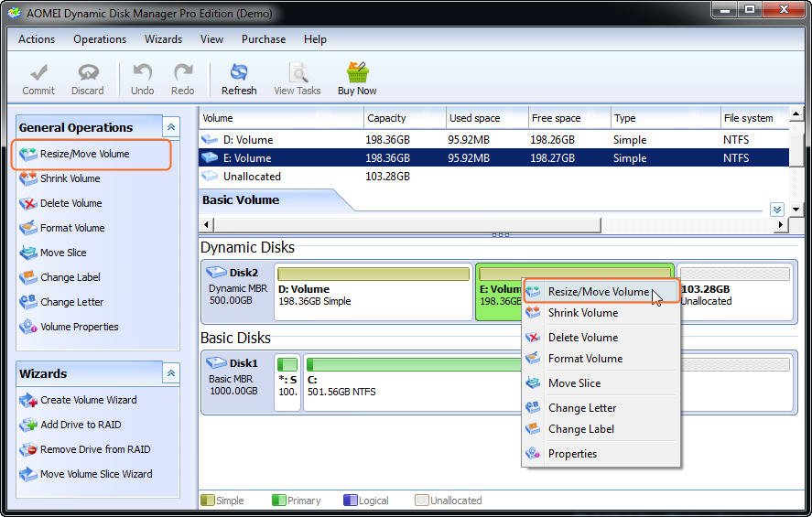Select the system reserved partition on Disk1

tap(287, 382)
